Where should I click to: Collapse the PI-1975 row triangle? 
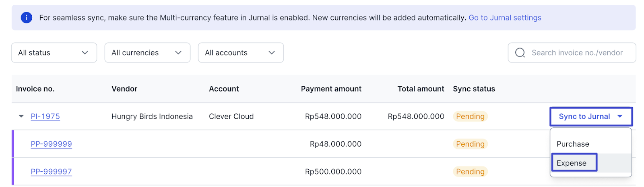pyautogui.click(x=21, y=116)
